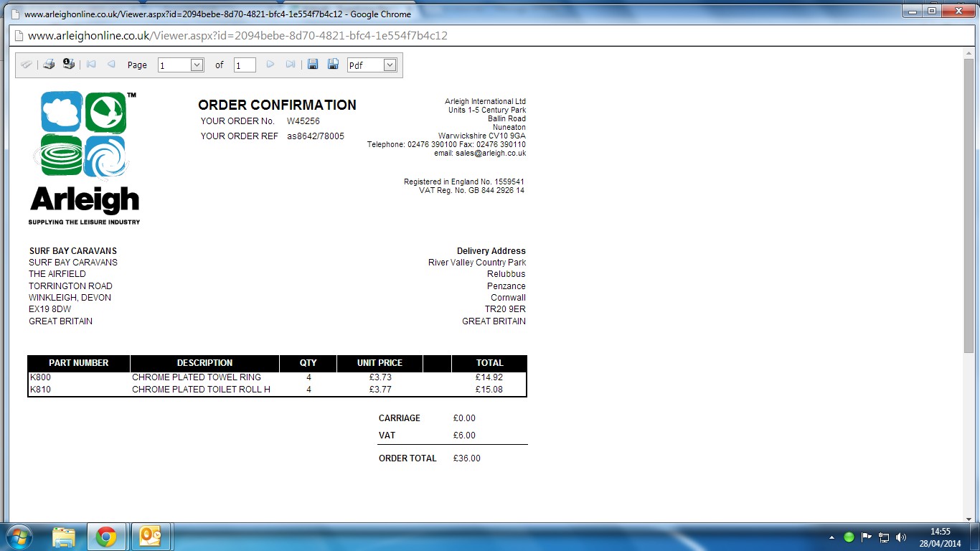Click the browser address bar URL
The height and width of the screenshot is (551, 980).
click(x=237, y=35)
